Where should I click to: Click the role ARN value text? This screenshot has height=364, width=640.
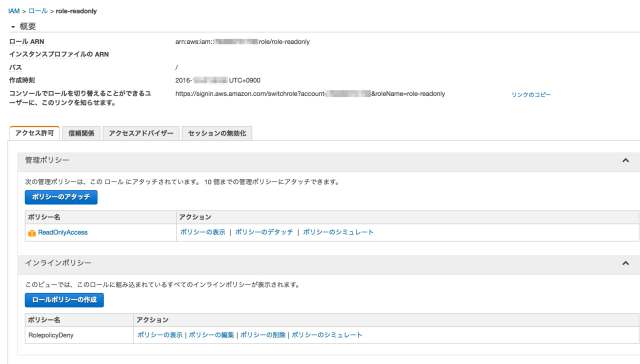242,42
